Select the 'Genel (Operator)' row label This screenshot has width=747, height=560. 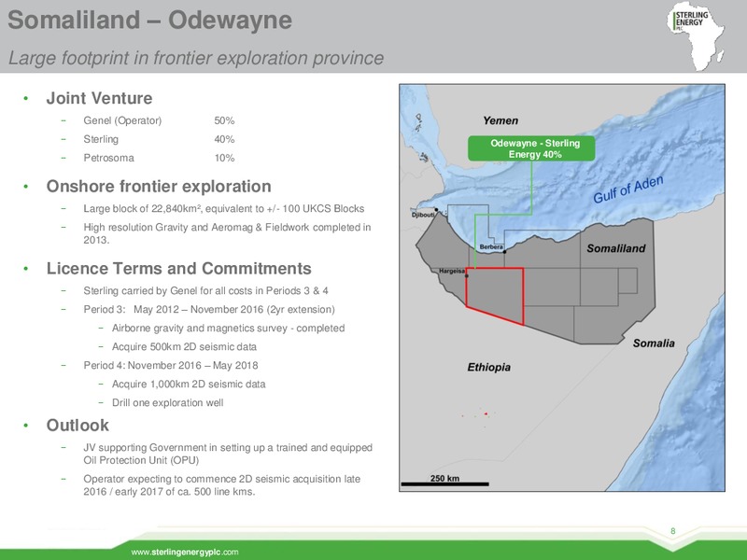pyautogui.click(x=122, y=120)
